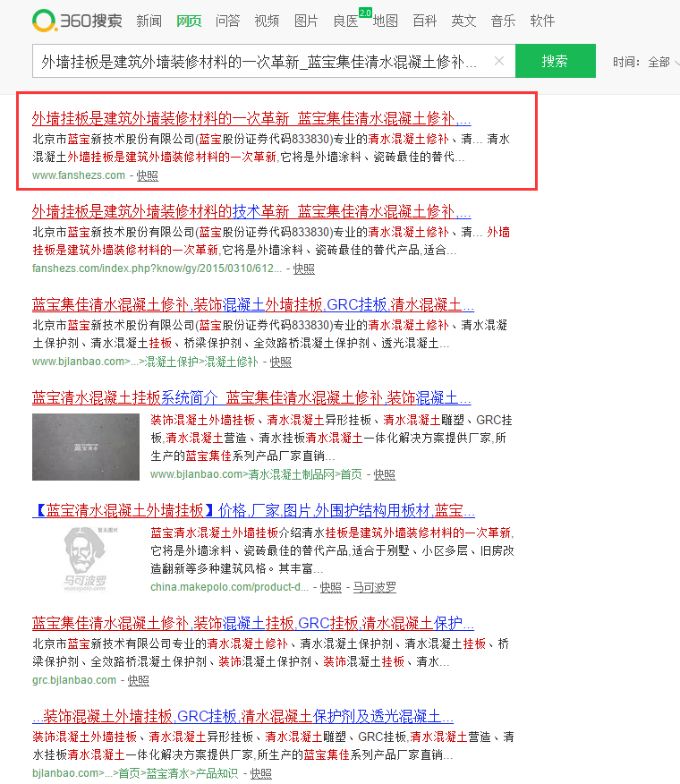The width and height of the screenshot is (680, 784).
Task: Visit the fanshezs.com/index.php?know URL
Action: tap(157, 268)
